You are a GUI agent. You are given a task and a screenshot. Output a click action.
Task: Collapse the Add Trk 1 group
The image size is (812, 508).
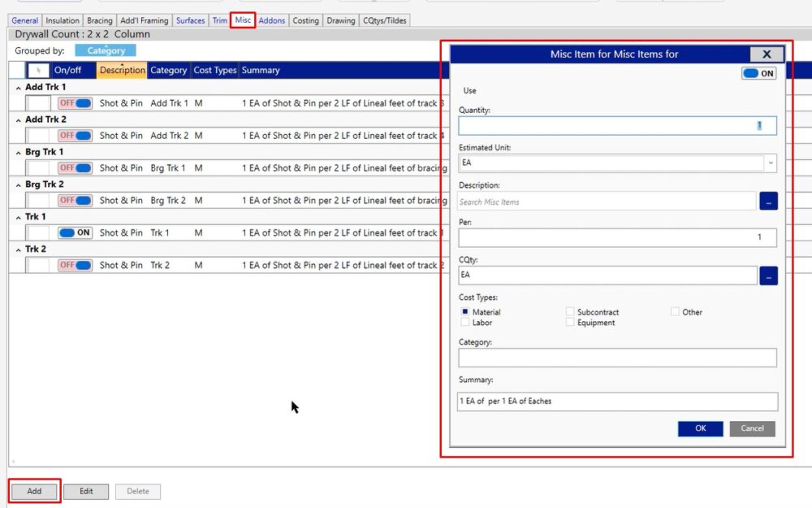18,87
